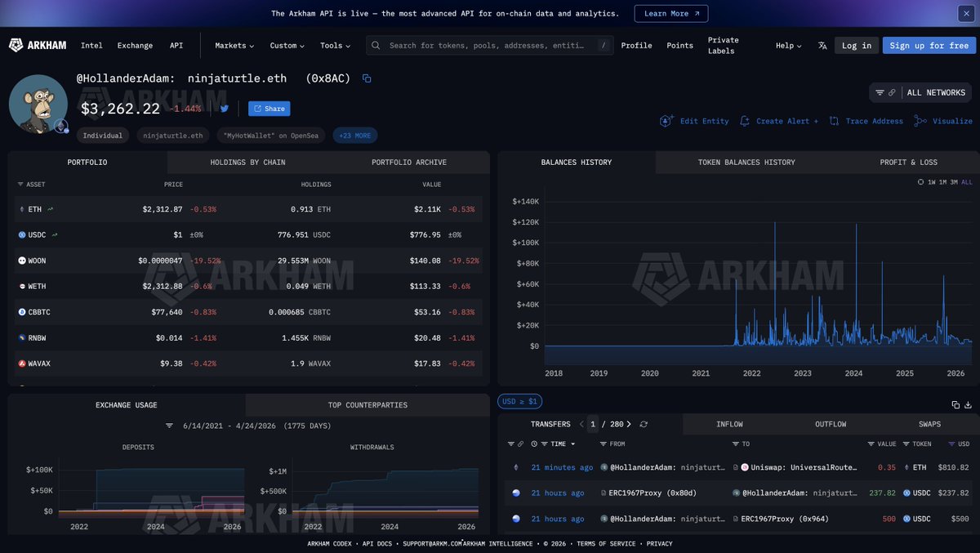
Task: Toggle the USD ≥ $1 filter pill
Action: point(519,401)
